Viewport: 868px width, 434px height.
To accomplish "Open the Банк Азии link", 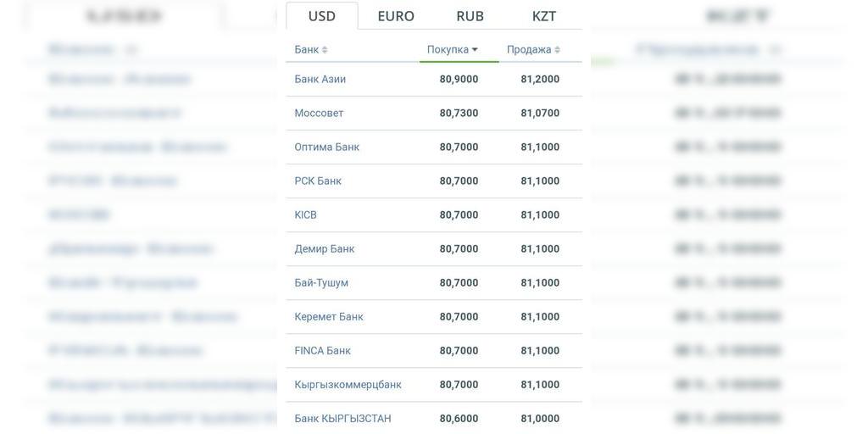I will tap(320, 79).
